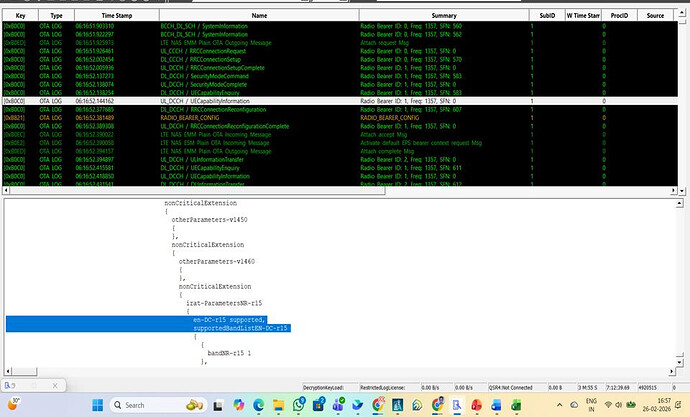This screenshot has width=690, height=417.
Task: Switch to the active log analyzer taskbar icon
Action: point(457,405)
